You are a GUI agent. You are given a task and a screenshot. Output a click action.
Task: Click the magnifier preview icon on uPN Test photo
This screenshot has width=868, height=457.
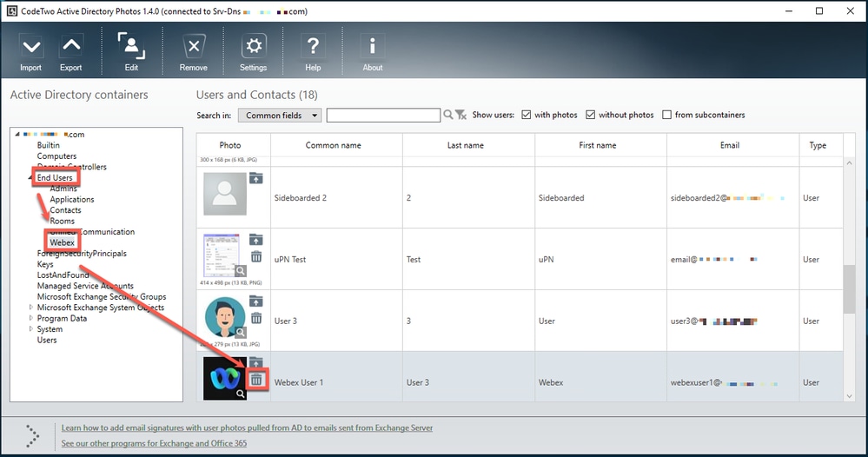(x=241, y=271)
